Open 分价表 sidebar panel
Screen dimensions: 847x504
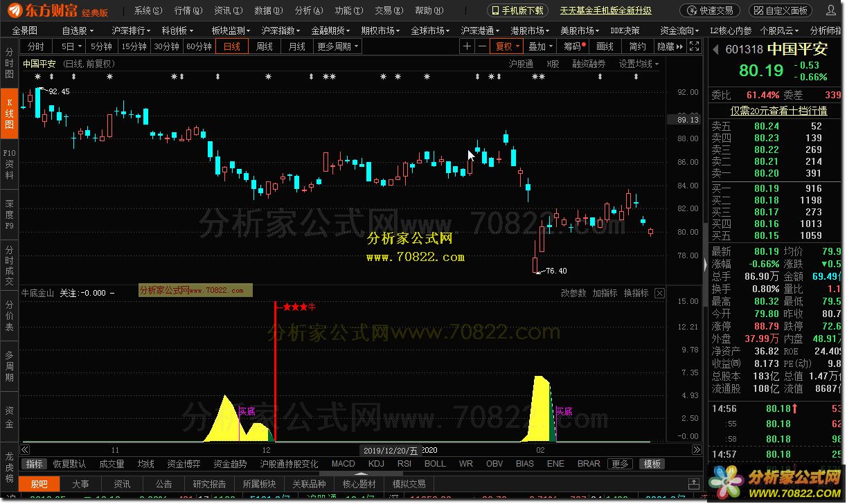9,315
